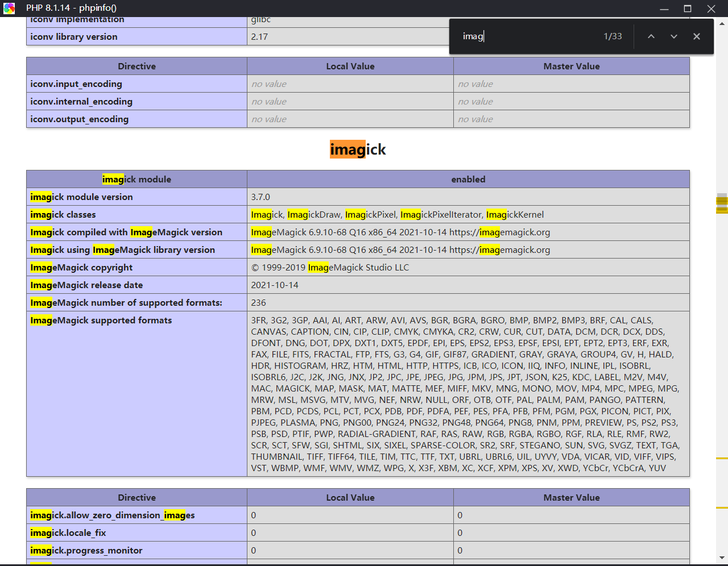Click the 'ImageMagick supported formats' label
This screenshot has height=566, width=728.
(101, 321)
